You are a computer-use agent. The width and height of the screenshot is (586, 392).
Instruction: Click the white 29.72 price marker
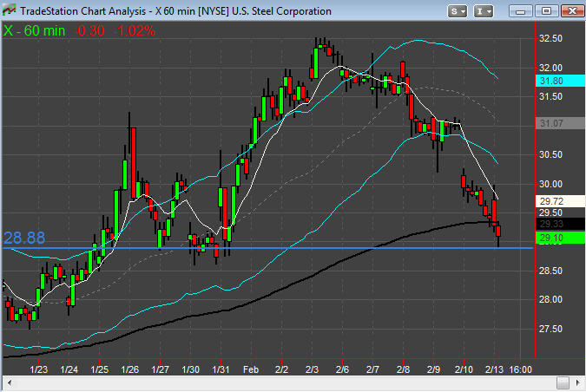(560, 201)
